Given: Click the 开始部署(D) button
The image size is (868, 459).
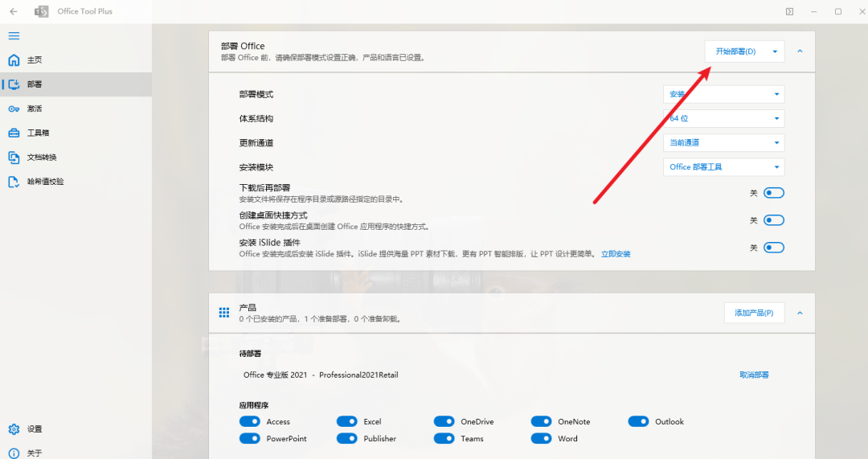Looking at the screenshot, I should (x=735, y=51).
